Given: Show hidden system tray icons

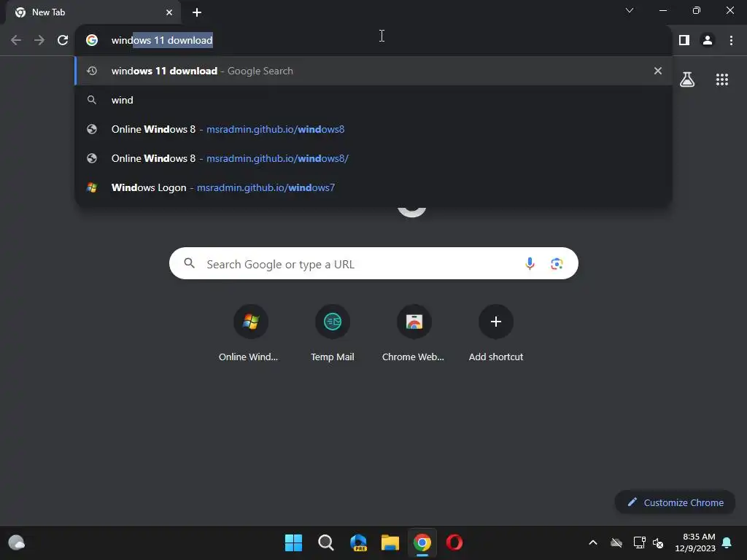Looking at the screenshot, I should click(593, 542).
